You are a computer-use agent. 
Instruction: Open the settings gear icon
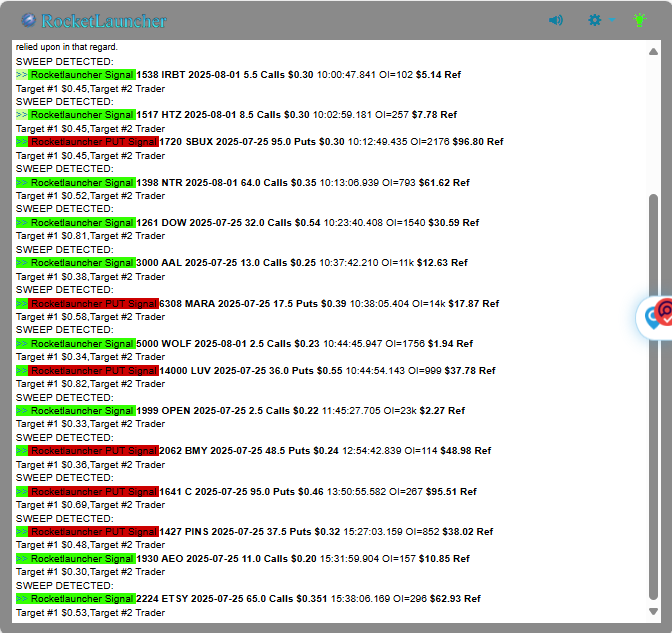(x=594, y=20)
